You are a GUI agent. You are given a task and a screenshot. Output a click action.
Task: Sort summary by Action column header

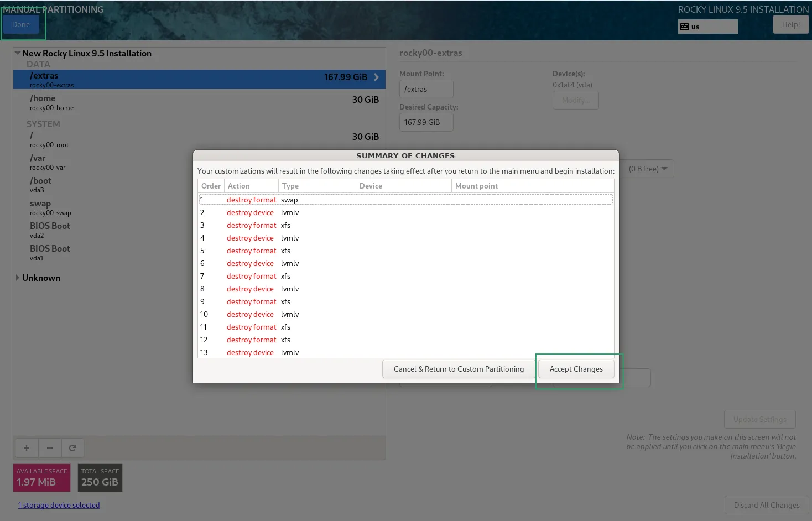coord(251,186)
